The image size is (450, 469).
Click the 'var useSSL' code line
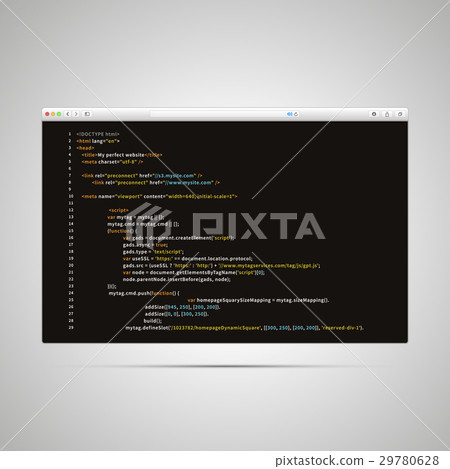188,259
